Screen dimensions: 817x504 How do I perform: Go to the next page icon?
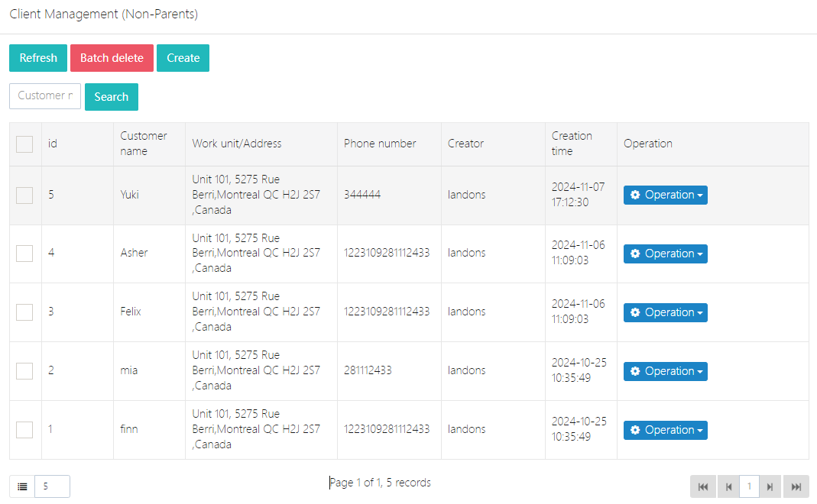click(770, 486)
